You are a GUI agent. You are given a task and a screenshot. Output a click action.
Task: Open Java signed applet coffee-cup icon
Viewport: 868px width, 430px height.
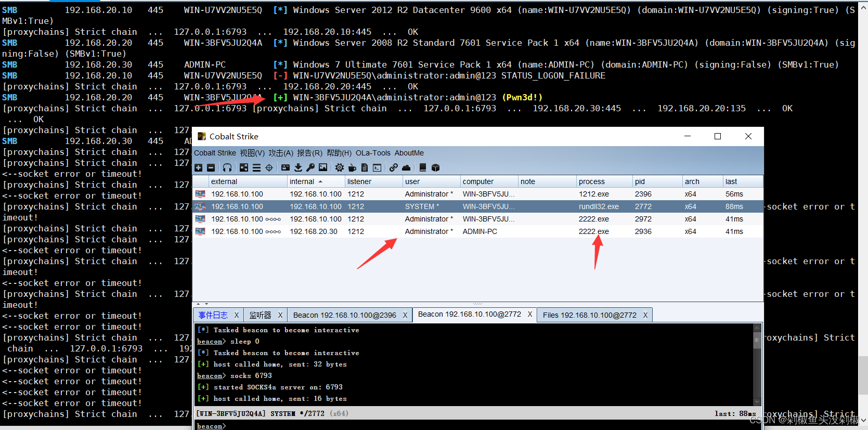click(352, 167)
